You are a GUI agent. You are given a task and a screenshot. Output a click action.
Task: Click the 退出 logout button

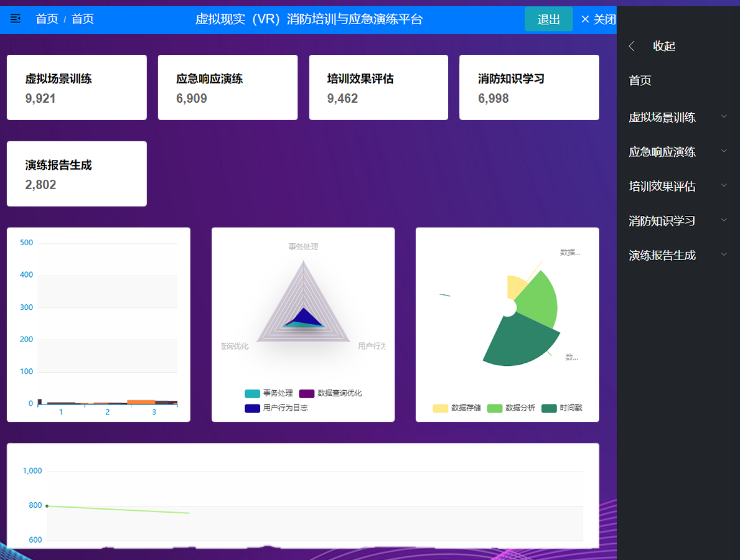click(548, 19)
